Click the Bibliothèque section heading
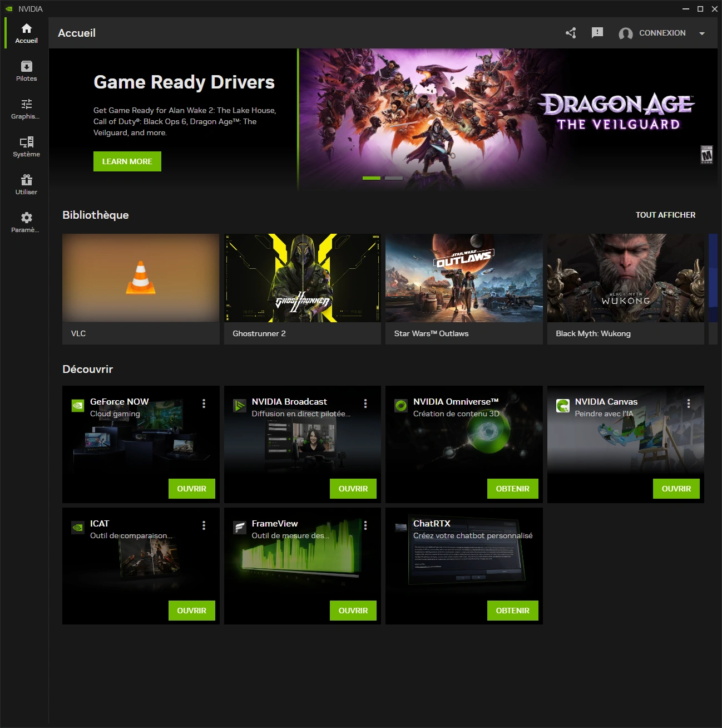 96,215
